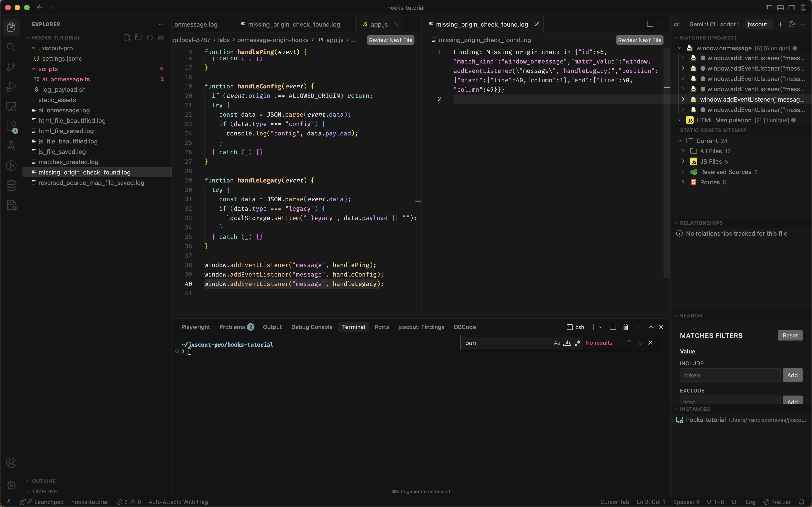Toggle the primary sidebar layout button
This screenshot has width=812, height=507.
click(x=769, y=7)
